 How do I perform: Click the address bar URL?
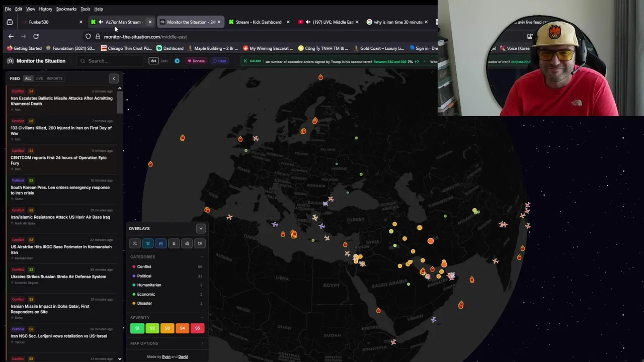point(145,37)
